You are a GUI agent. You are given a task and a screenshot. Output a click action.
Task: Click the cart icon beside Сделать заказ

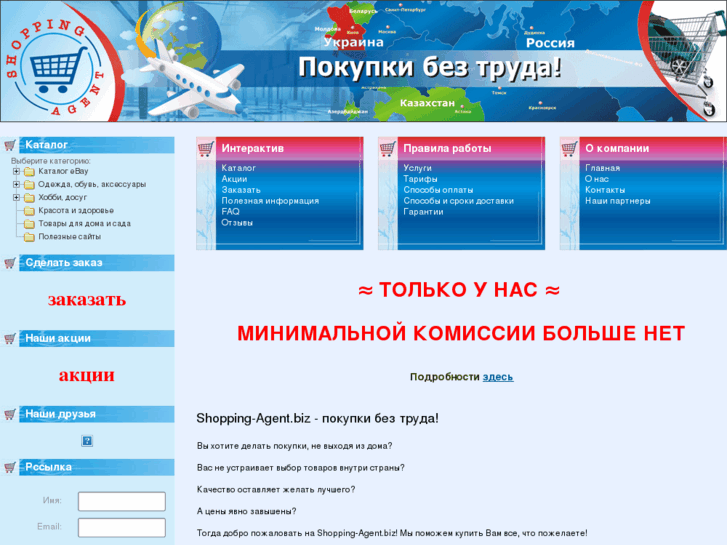10,263
